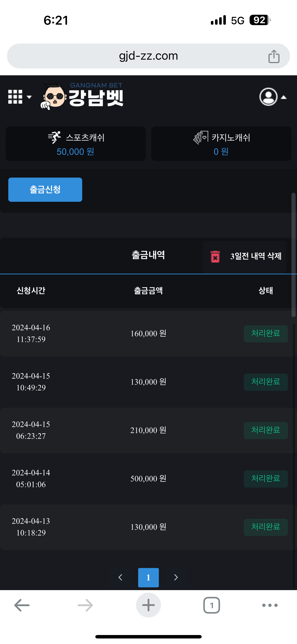Screen dimensions: 297x644
Task: Select page 1 in pagination
Action: pyautogui.click(x=148, y=577)
